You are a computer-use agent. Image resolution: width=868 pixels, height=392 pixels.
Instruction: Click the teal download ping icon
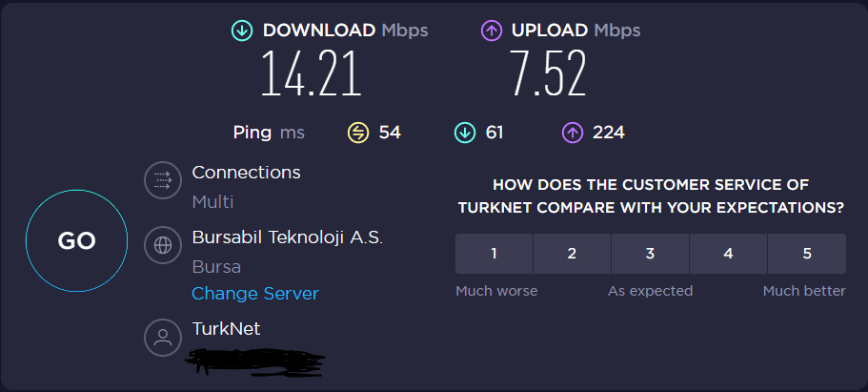pyautogui.click(x=464, y=133)
